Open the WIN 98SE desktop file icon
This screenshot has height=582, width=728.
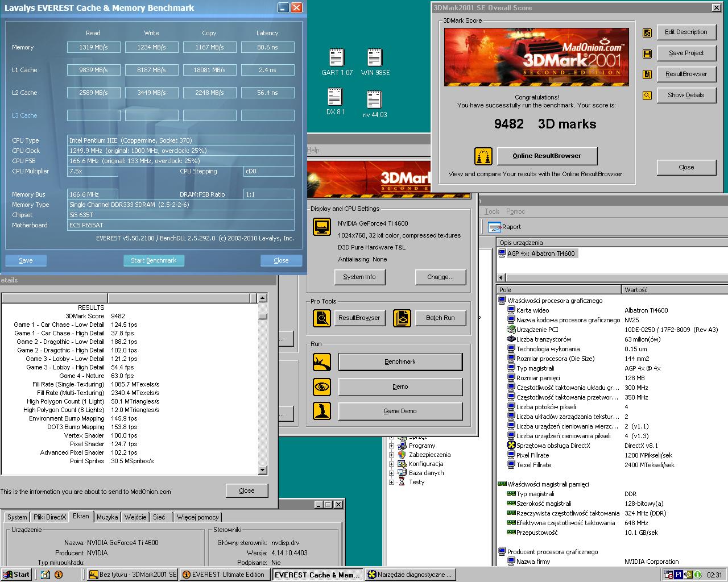coord(374,58)
